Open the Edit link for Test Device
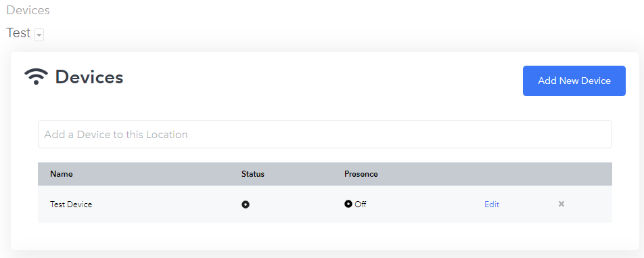This screenshot has height=258, width=644. [492, 205]
